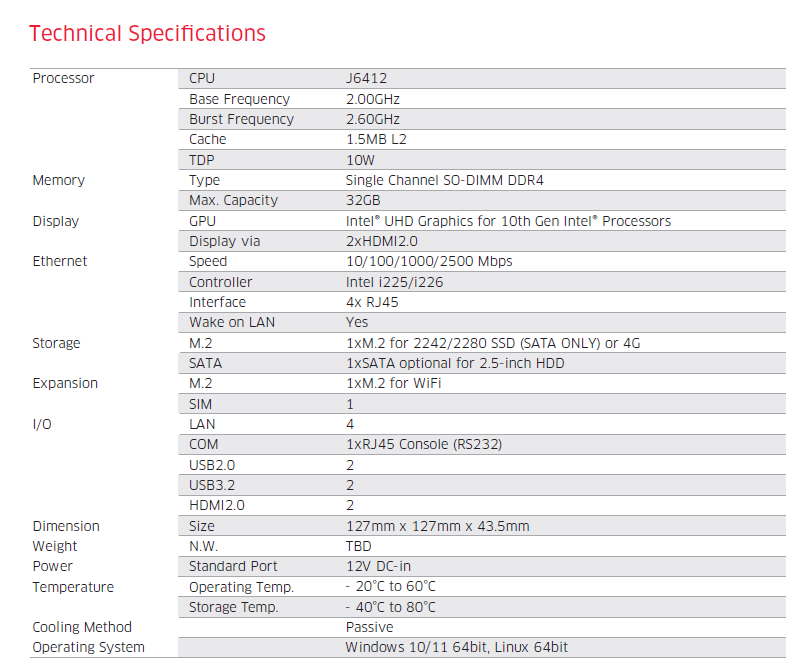Click the Intel UHD Graphics GPU description
This screenshot has height=670, width=796.
508,221
